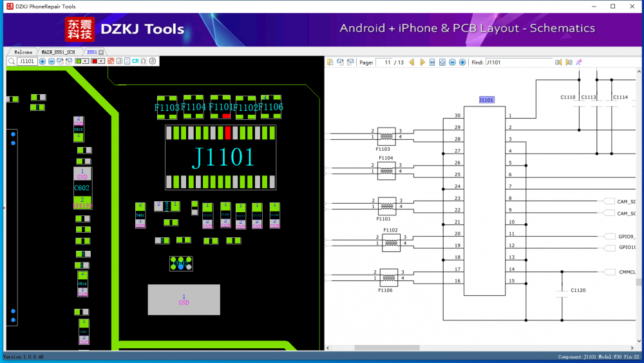Click the circular rotate view icon

tap(153, 61)
